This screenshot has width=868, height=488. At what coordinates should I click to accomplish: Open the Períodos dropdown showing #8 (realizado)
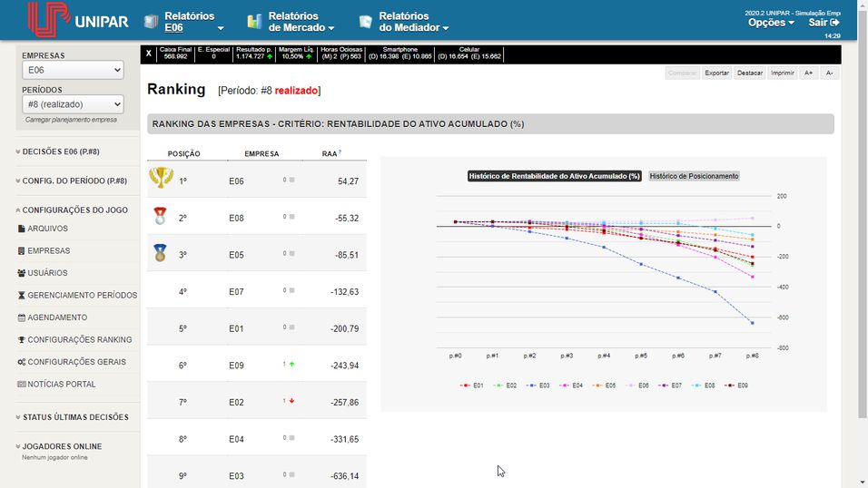click(x=74, y=104)
